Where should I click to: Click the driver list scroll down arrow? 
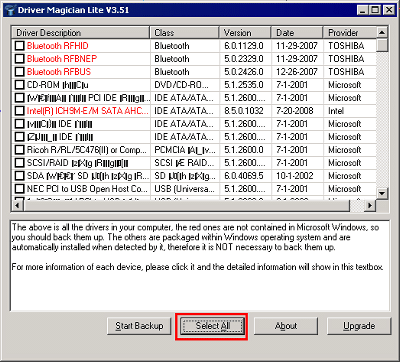click(382, 193)
